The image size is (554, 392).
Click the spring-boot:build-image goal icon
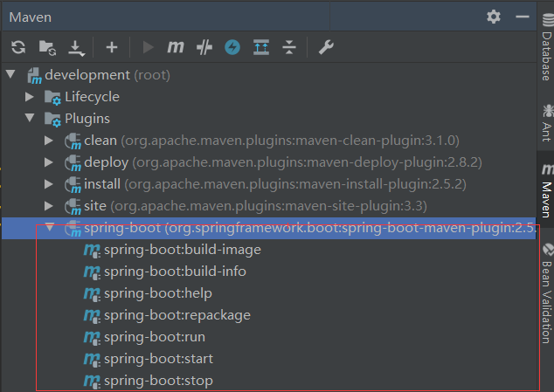[x=92, y=251]
